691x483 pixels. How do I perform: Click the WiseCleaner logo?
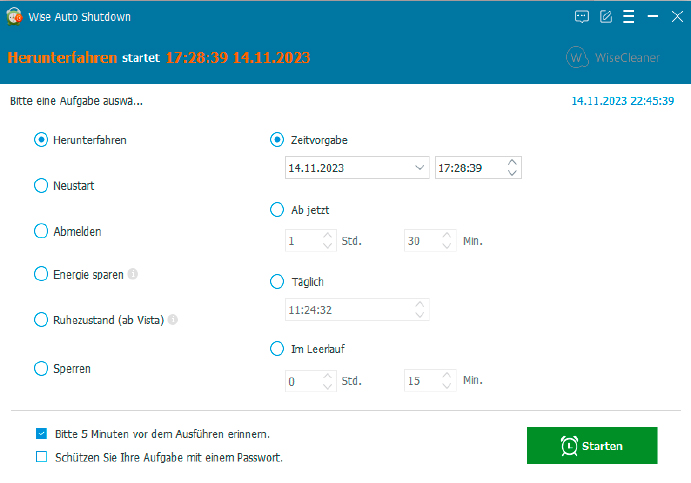(613, 57)
